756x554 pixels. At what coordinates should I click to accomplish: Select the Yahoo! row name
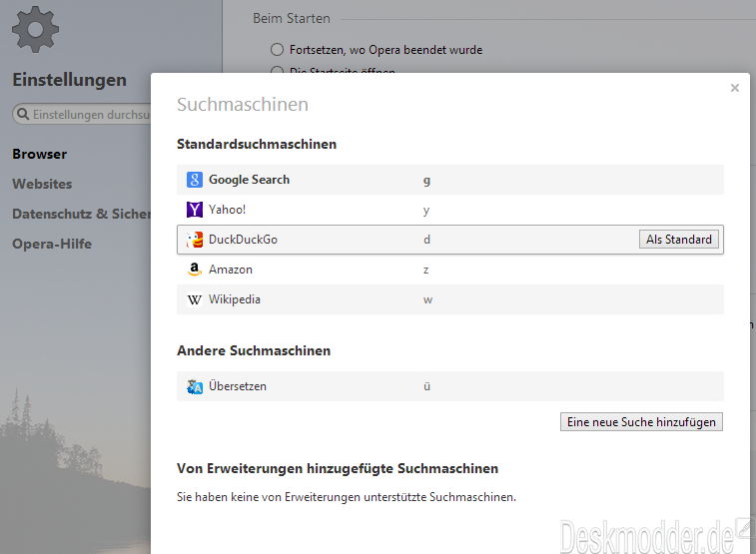coord(227,210)
